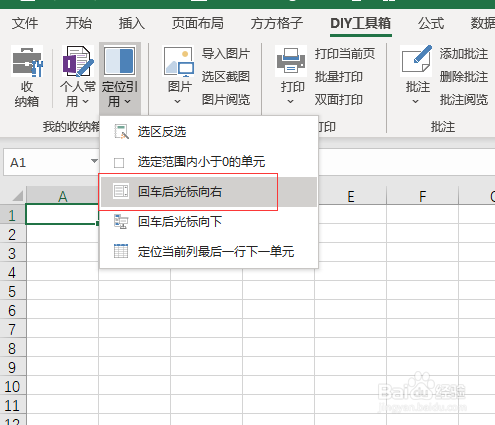The image size is (495, 425).
Task: Click the table icon for 定位当前列最后一行下一单元
Action: [121, 251]
